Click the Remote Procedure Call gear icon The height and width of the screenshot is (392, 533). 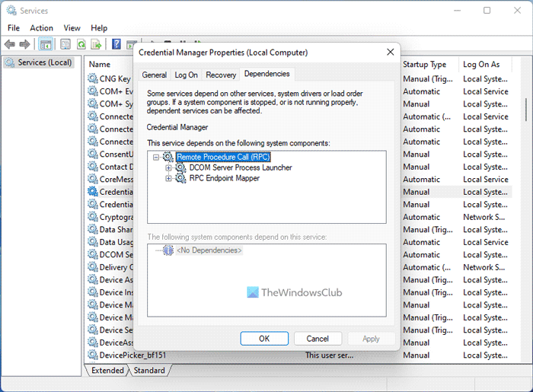coord(168,157)
